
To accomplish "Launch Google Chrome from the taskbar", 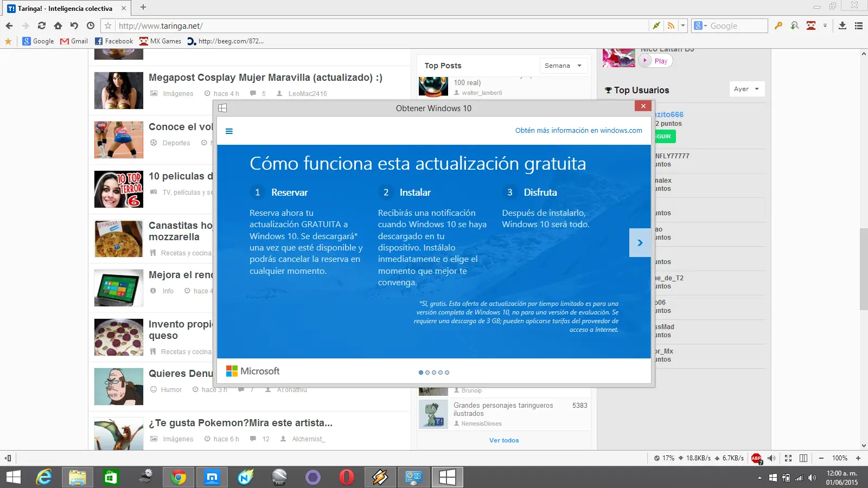I will 178,477.
